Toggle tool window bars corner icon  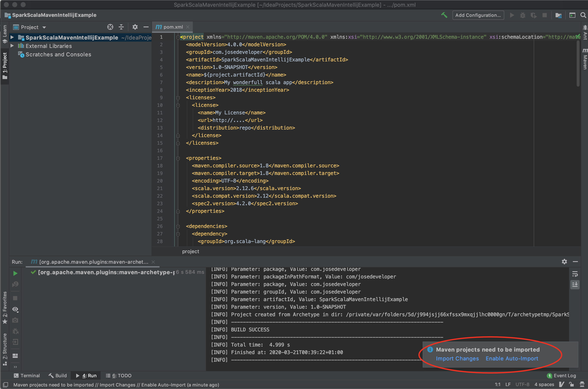(5, 385)
